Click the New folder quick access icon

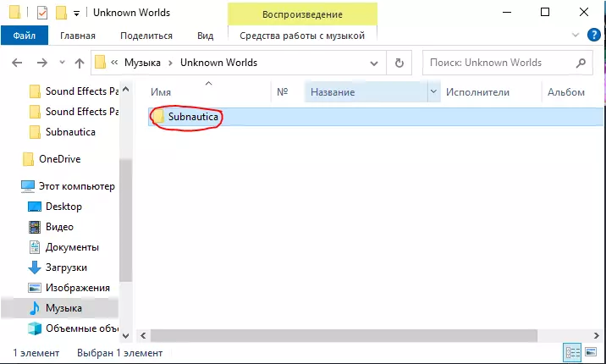click(62, 13)
